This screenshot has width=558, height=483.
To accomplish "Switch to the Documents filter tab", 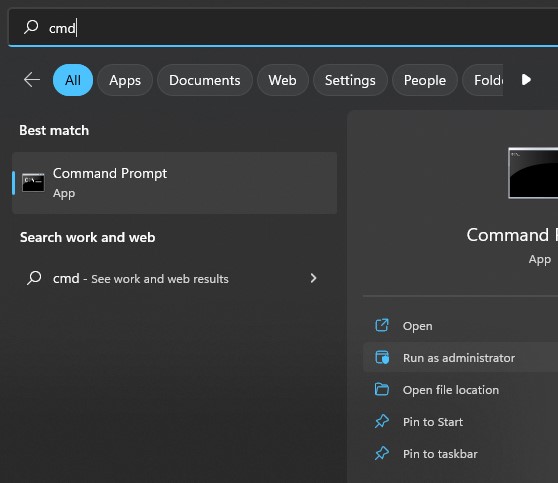I will [x=205, y=80].
